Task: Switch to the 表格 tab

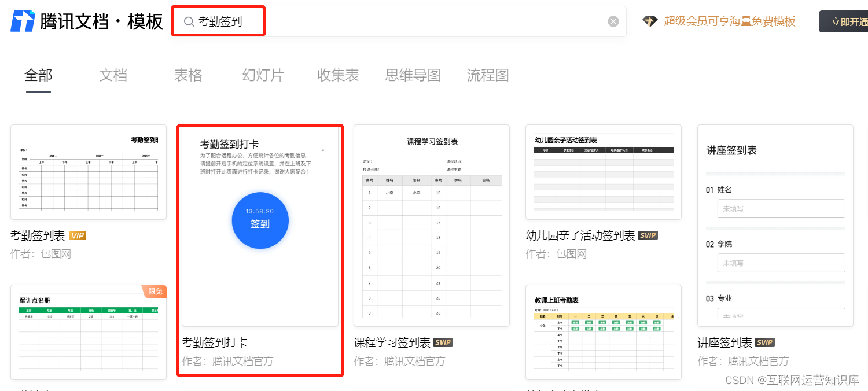Action: click(x=187, y=75)
